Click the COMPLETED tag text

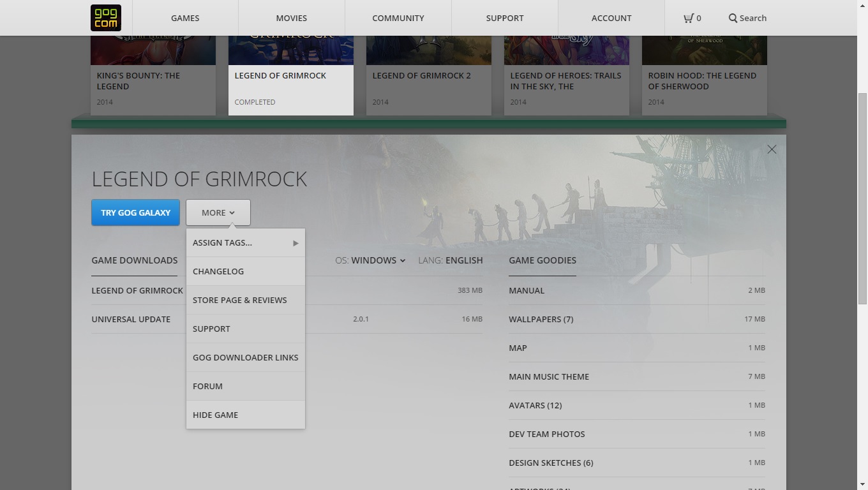255,102
